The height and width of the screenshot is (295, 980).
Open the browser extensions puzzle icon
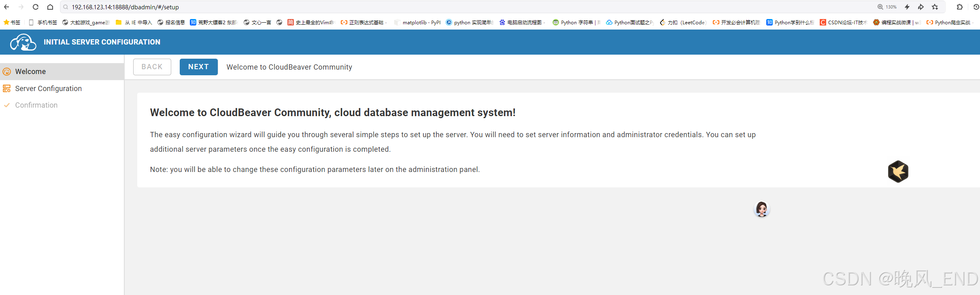click(960, 7)
